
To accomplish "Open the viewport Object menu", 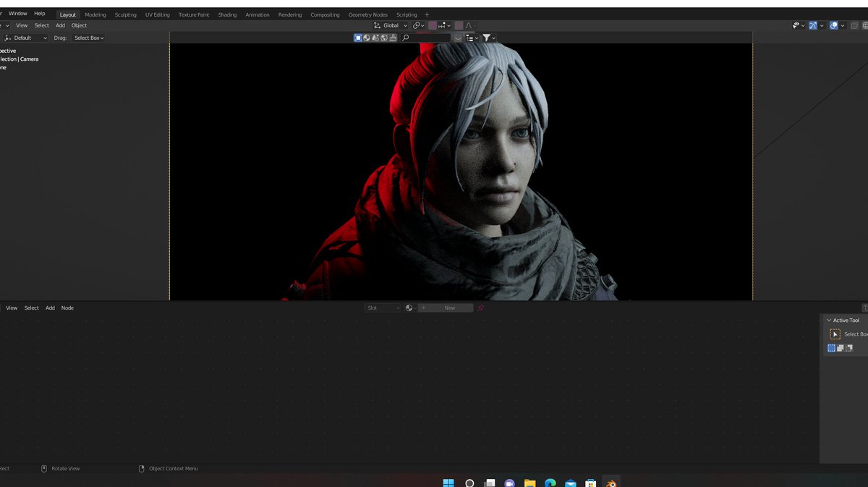I will [79, 25].
